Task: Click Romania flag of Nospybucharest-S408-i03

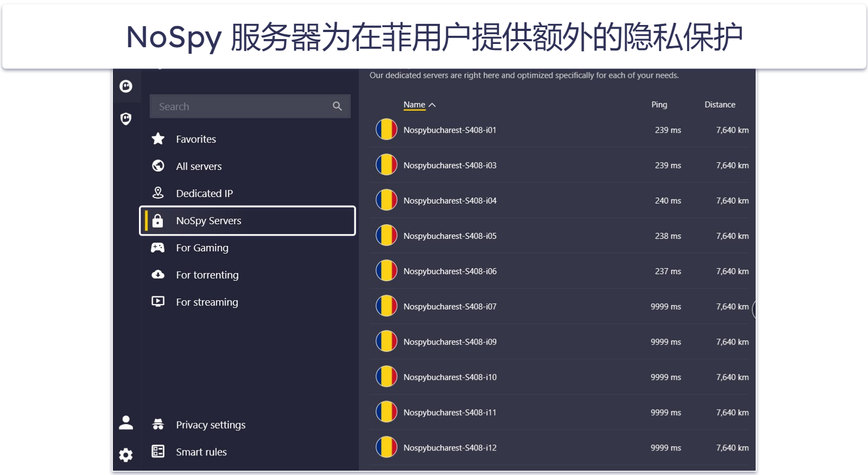Action: [x=387, y=164]
